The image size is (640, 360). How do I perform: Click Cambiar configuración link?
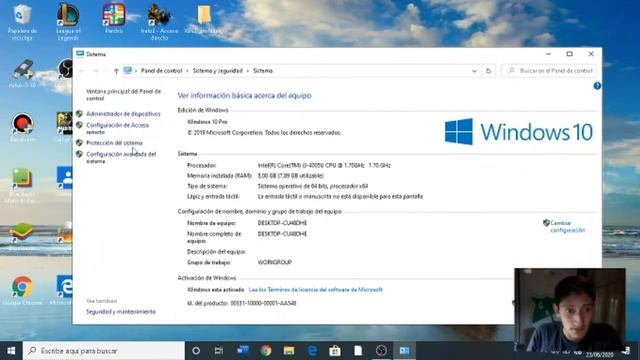(x=567, y=227)
